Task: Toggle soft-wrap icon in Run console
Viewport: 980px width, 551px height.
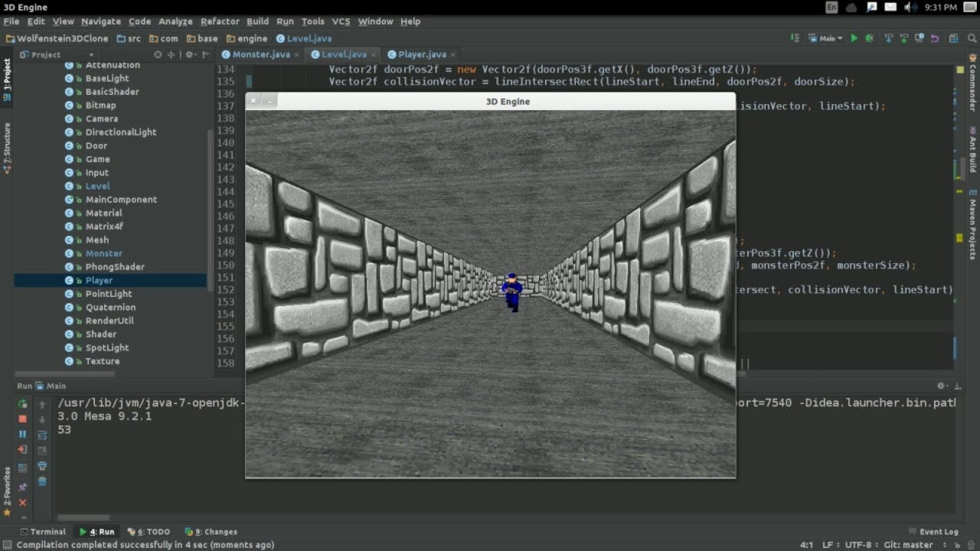Action: point(42,435)
